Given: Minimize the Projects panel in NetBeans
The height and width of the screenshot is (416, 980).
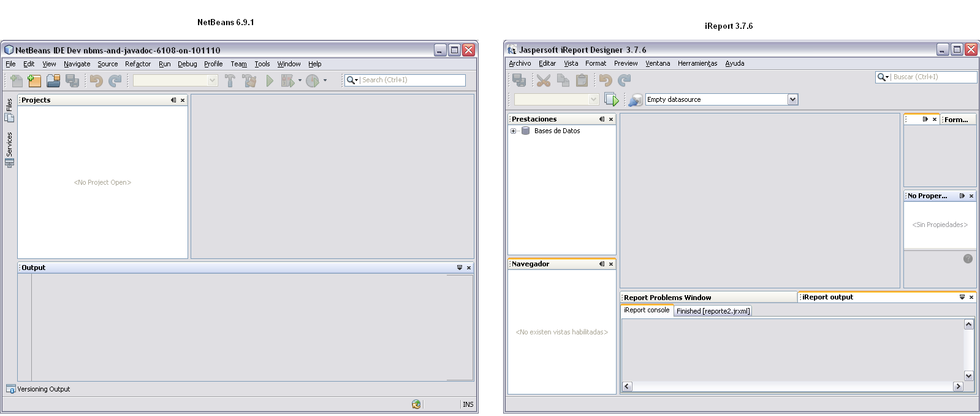Looking at the screenshot, I should coord(173,100).
